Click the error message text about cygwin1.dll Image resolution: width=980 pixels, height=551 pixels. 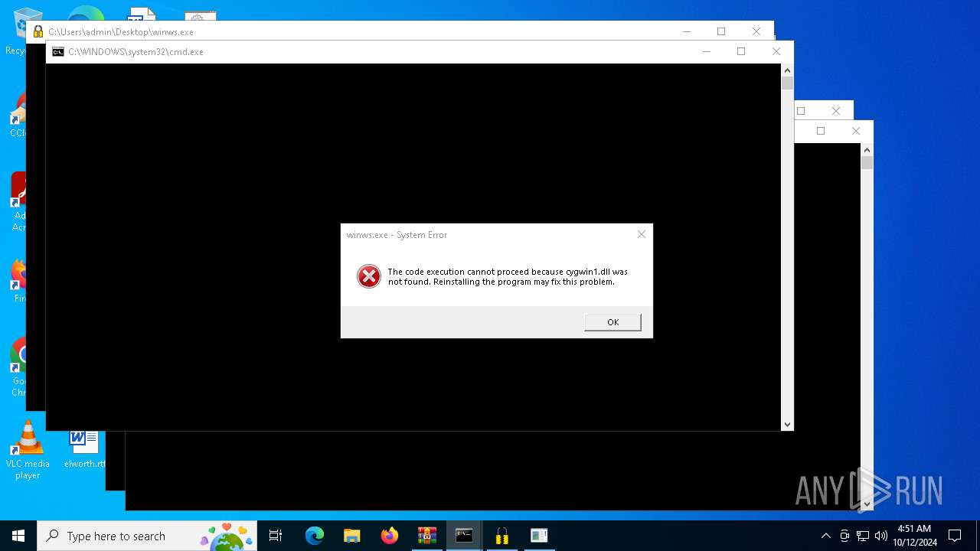point(508,276)
